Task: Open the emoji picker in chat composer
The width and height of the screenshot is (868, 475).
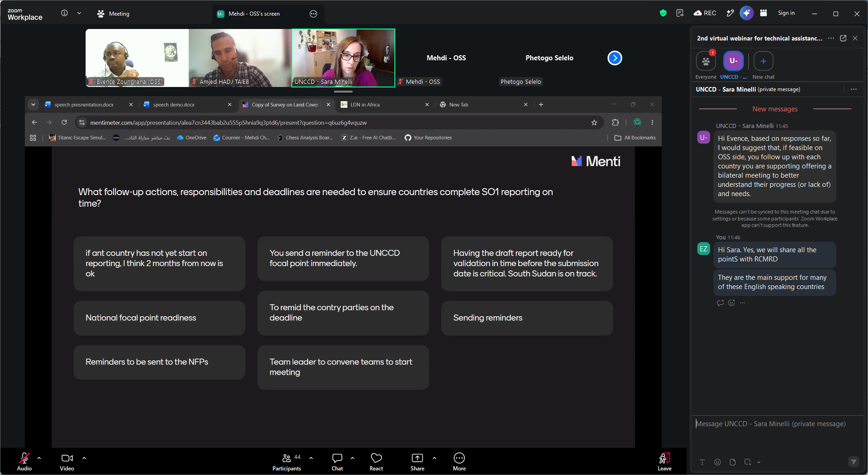Action: click(x=718, y=462)
